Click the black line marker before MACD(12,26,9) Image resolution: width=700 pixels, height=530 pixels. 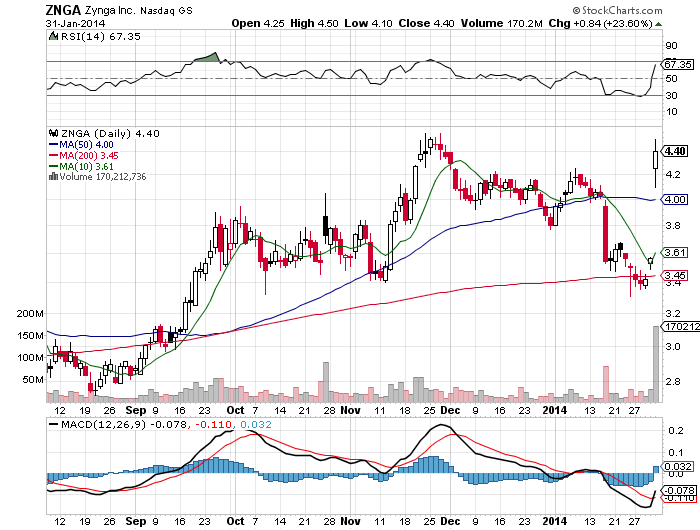pyautogui.click(x=54, y=425)
